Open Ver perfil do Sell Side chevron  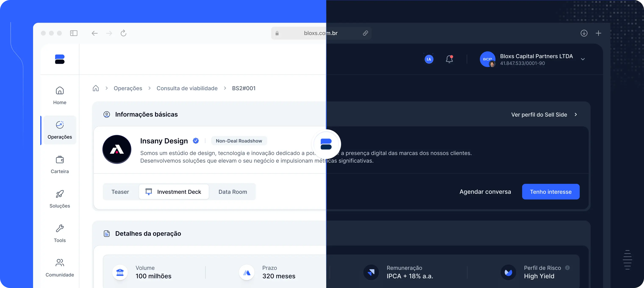pyautogui.click(x=576, y=115)
